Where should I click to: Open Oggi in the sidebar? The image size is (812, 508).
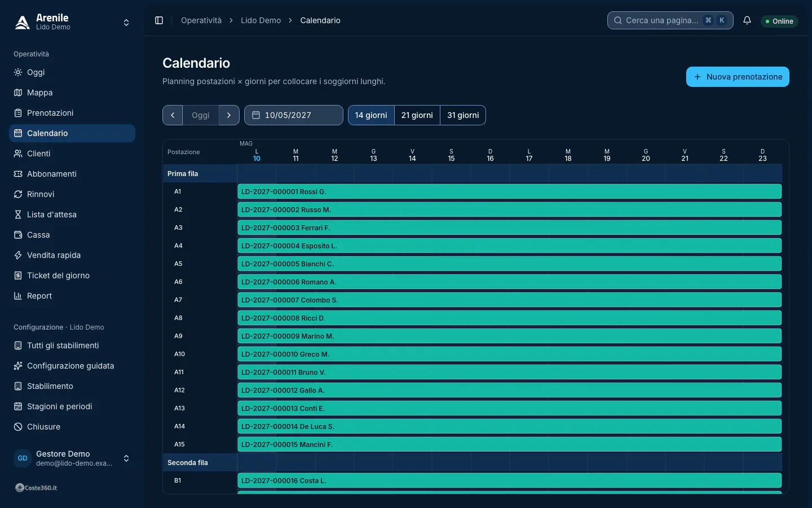[x=72, y=72]
